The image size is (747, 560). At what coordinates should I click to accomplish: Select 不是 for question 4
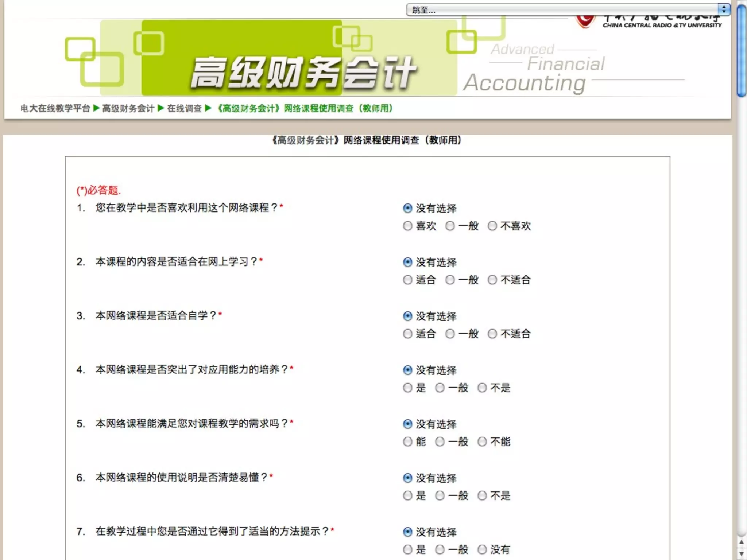tap(482, 388)
